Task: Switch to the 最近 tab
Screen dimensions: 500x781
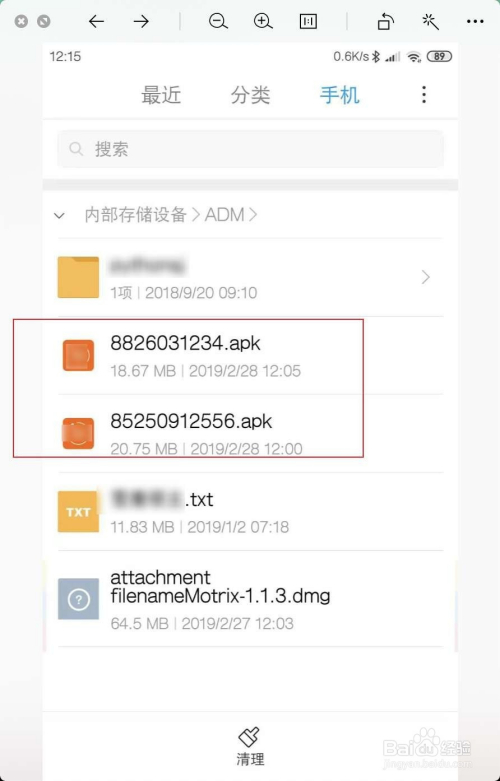Action: tap(161, 95)
